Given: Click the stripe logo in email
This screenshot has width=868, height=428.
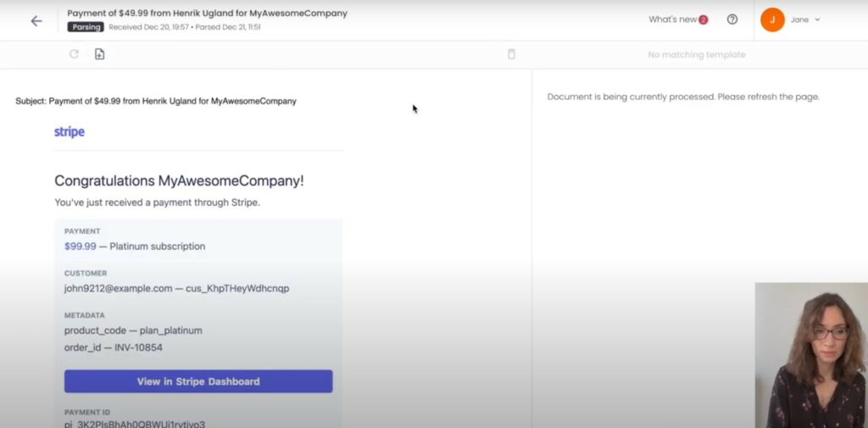Looking at the screenshot, I should click(x=70, y=131).
